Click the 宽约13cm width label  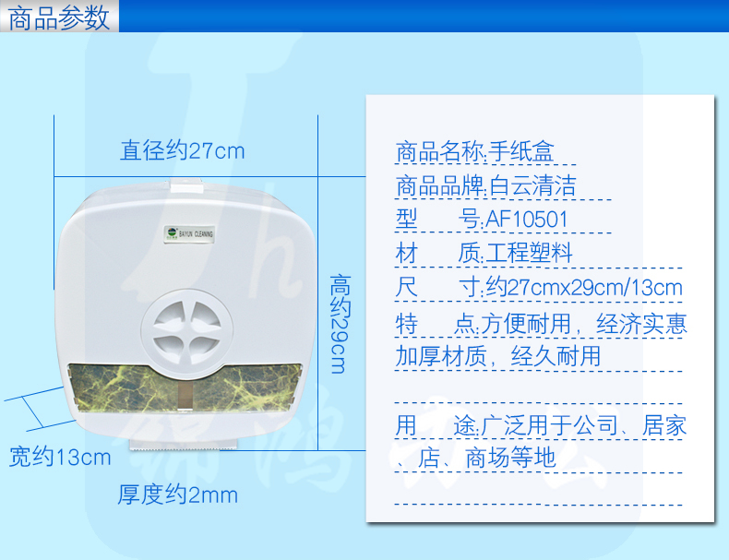tap(60, 457)
